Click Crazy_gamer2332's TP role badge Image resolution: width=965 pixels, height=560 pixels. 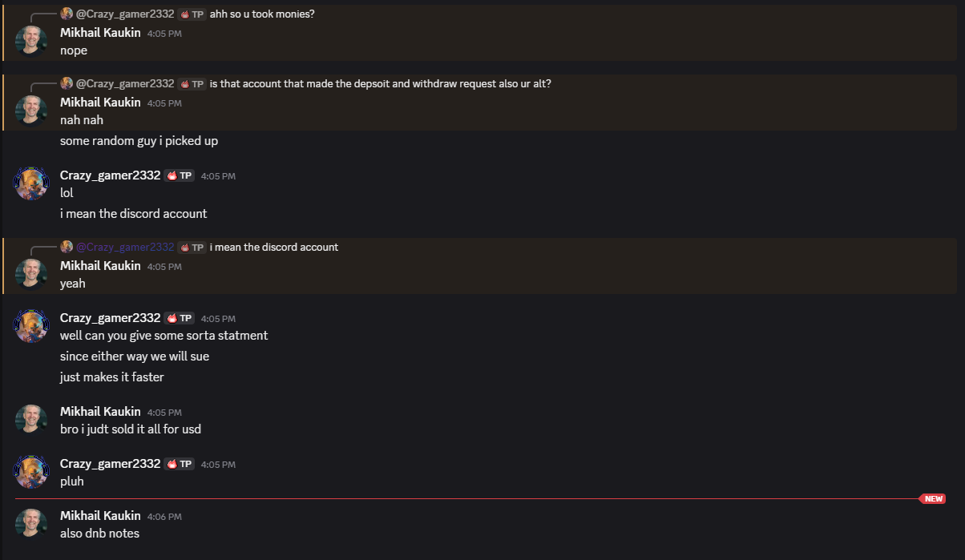178,175
